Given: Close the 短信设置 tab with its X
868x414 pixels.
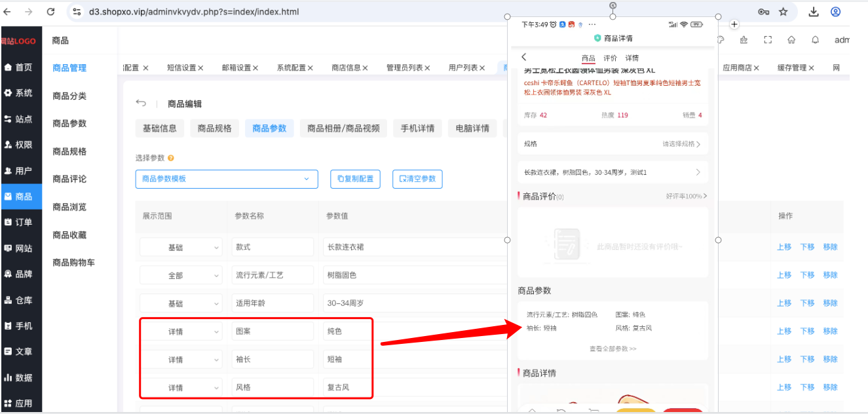Looking at the screenshot, I should pos(200,67).
